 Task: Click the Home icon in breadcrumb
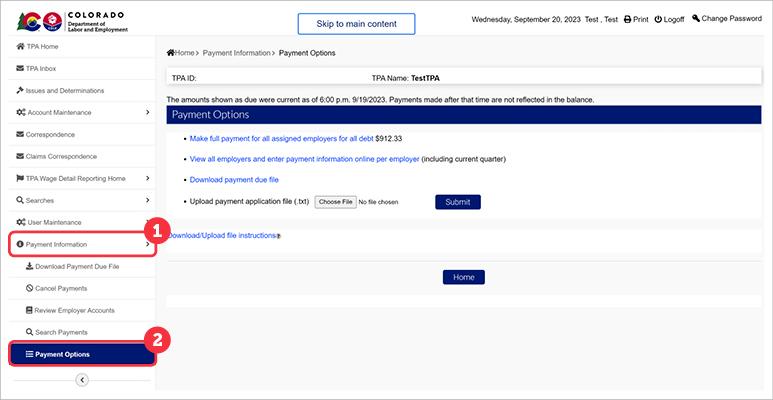pyautogui.click(x=171, y=52)
